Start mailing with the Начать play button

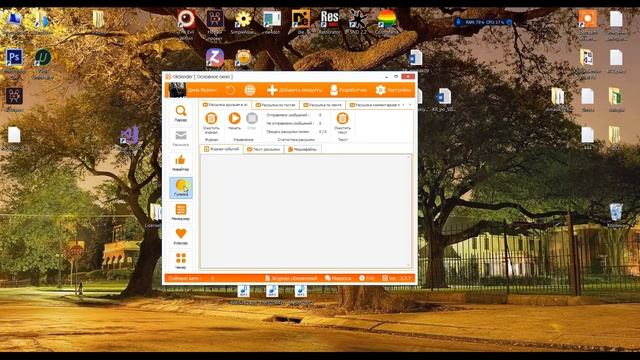(234, 121)
